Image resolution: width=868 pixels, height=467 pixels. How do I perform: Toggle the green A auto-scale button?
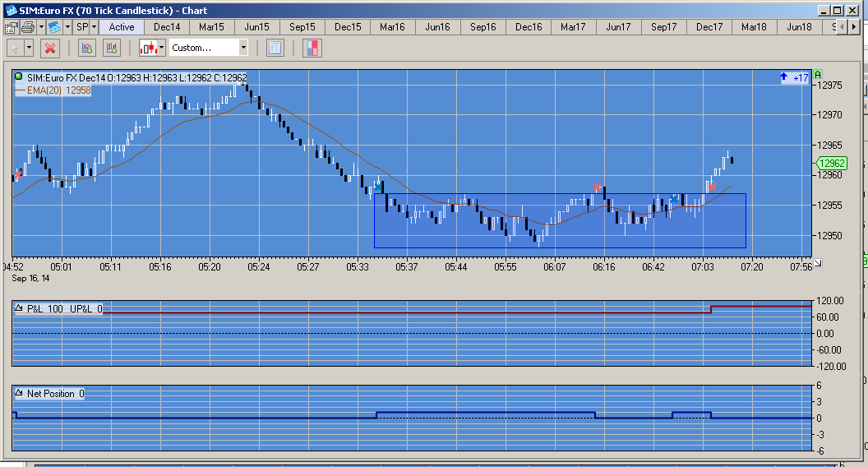818,74
